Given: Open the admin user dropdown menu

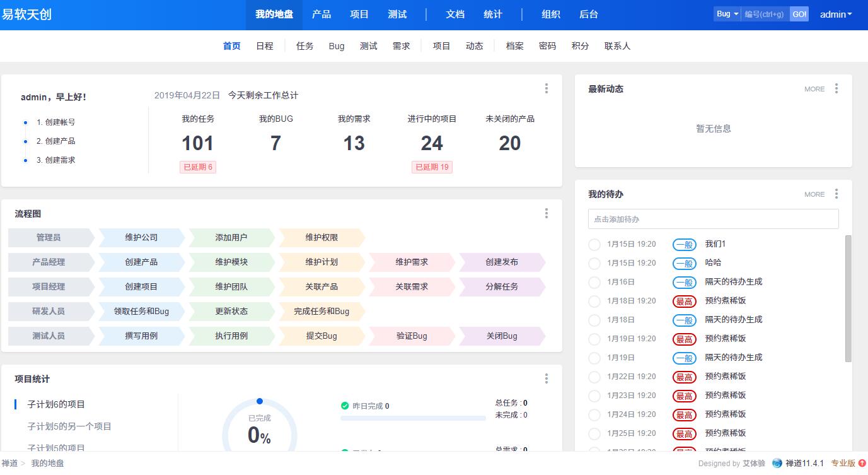Looking at the screenshot, I should (x=835, y=15).
